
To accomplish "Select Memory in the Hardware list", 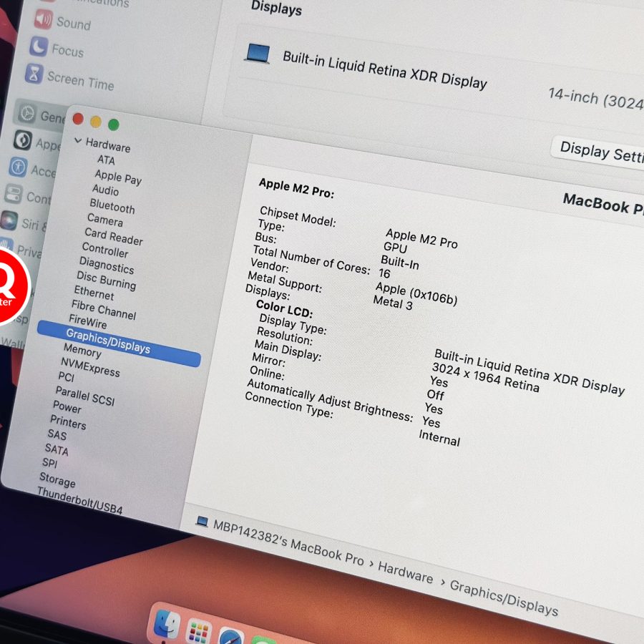I will [x=82, y=350].
